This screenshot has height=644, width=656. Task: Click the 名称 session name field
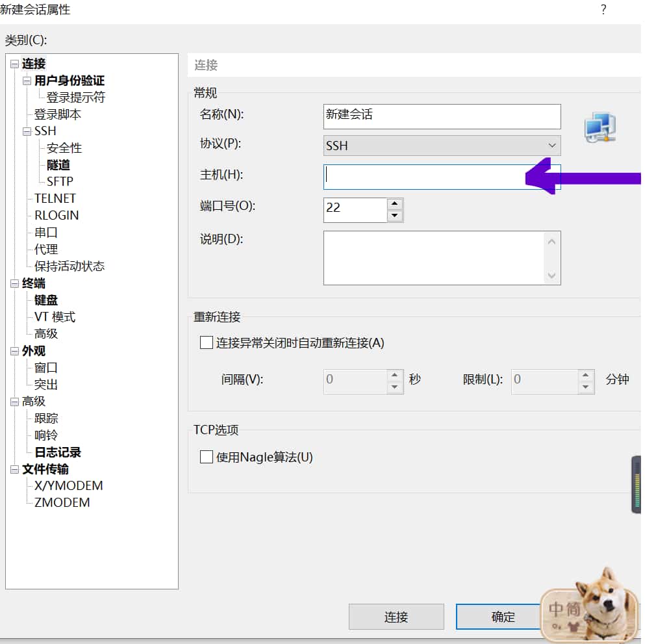click(x=442, y=116)
